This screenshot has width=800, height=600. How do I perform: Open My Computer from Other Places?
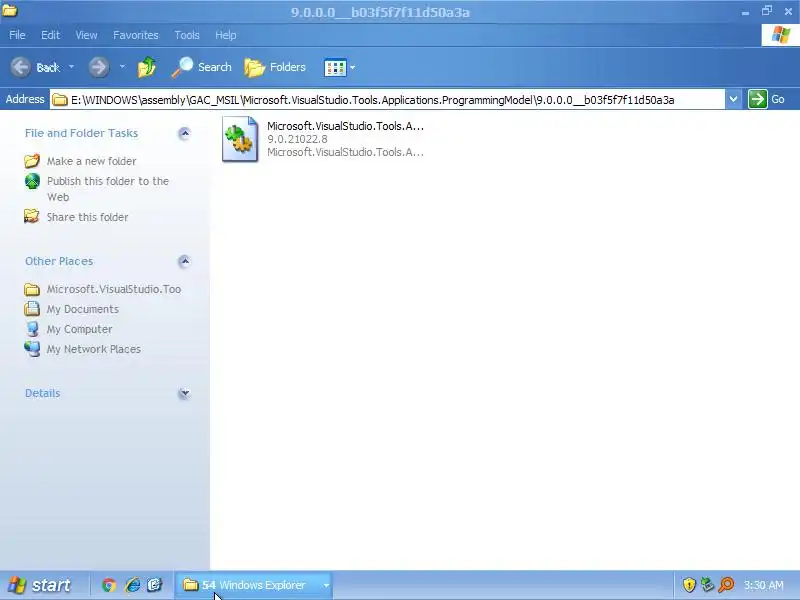pyautogui.click(x=80, y=329)
